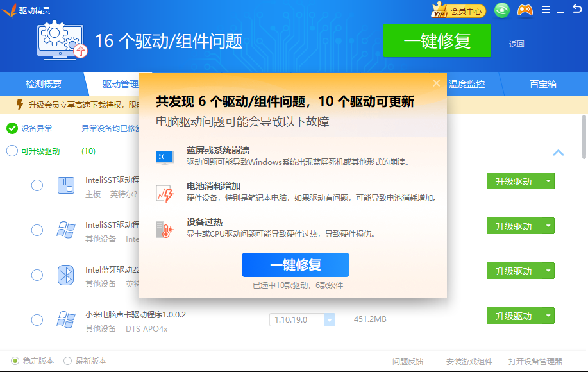
Task: Open the hamburger main menu icon
Action: click(546, 10)
